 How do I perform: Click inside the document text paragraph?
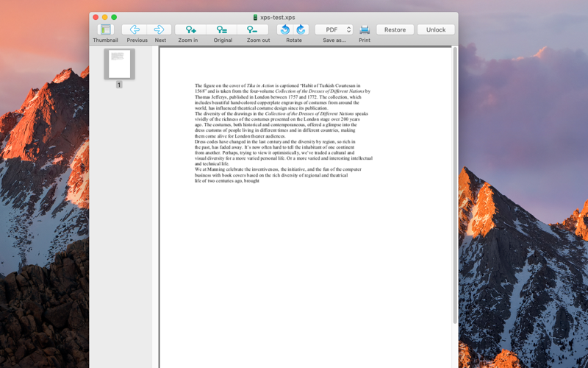tap(283, 133)
